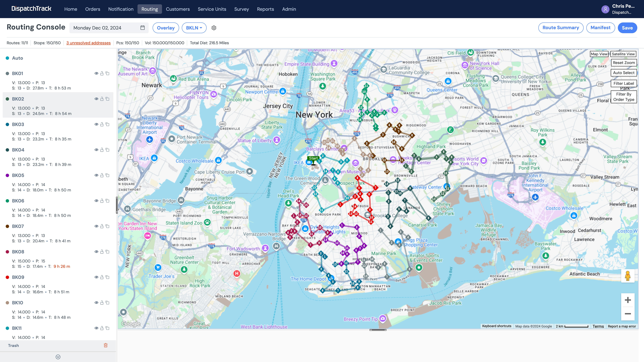Navigate to the Reports menu
The width and height of the screenshot is (644, 362).
[x=265, y=9]
